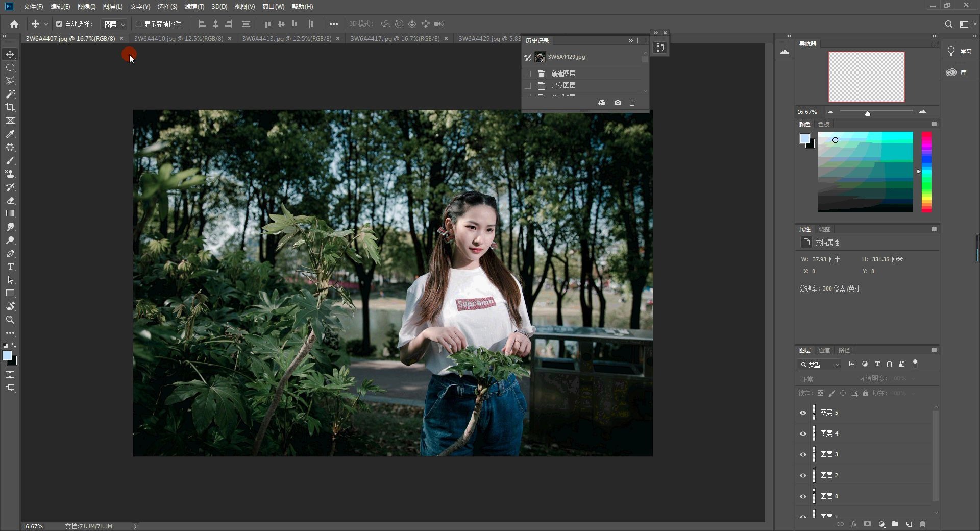This screenshot has height=531, width=980.
Task: Select the Elliptical Marquee tool
Action: [10, 67]
